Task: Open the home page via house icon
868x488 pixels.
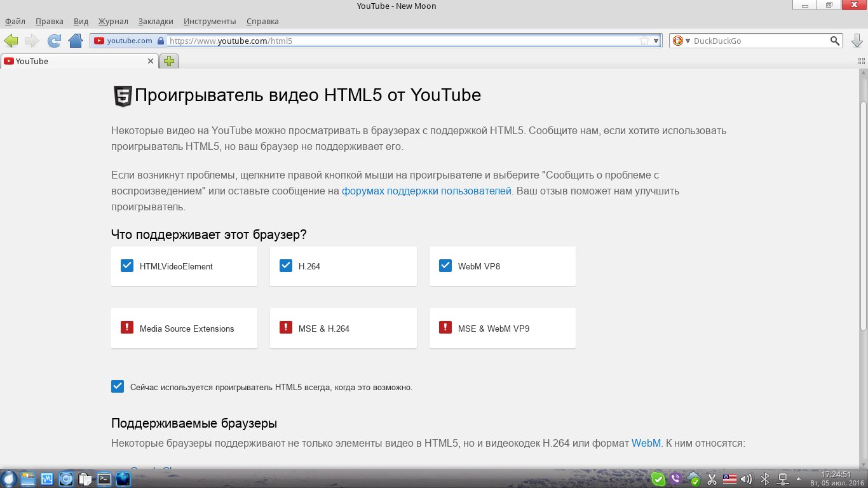Action: (x=76, y=41)
